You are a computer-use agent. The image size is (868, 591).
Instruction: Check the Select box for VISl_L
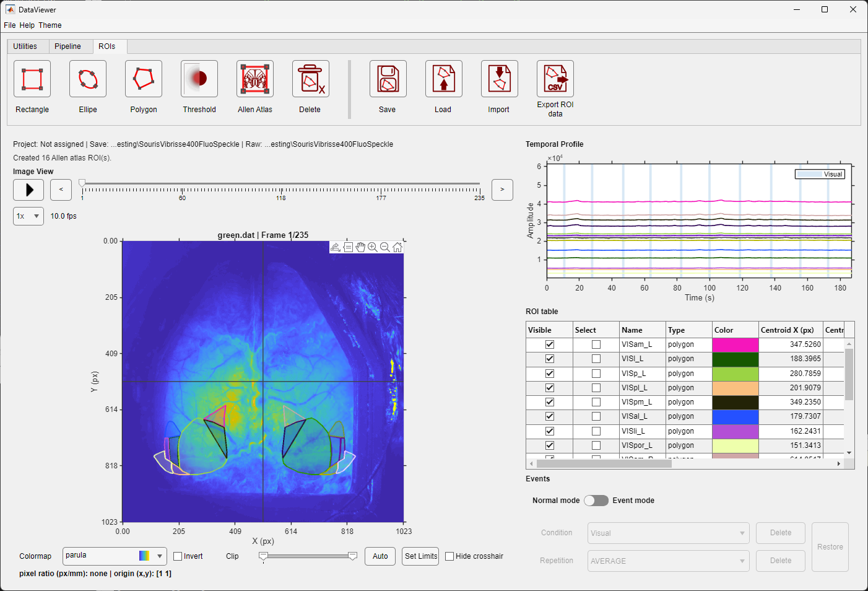(x=596, y=359)
